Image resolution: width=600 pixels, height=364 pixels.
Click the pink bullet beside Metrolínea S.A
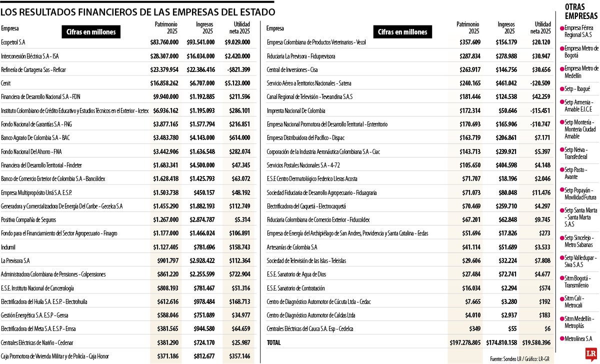[x=562, y=339]
